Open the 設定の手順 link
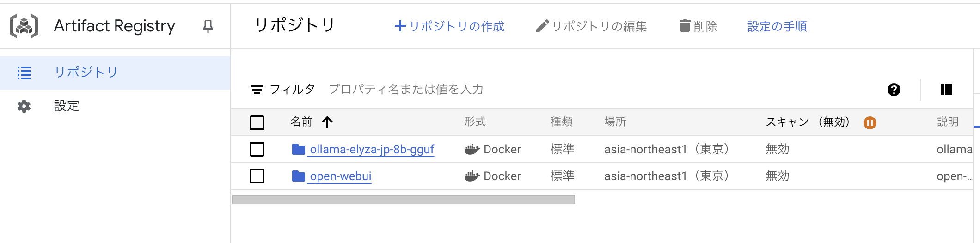 click(x=777, y=26)
